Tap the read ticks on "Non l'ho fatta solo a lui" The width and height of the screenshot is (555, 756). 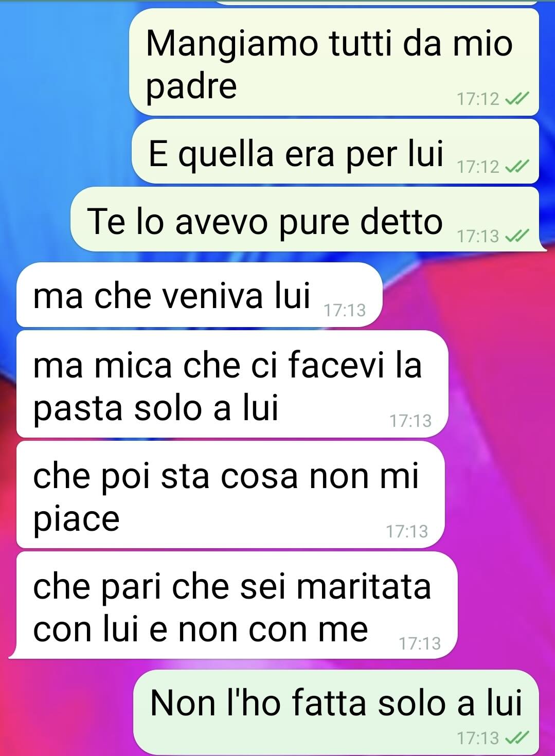click(515, 738)
